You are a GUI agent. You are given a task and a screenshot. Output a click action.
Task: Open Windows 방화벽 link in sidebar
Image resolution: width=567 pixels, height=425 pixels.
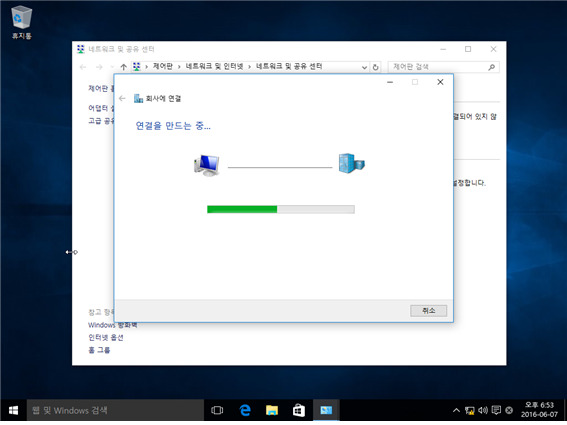113,325
